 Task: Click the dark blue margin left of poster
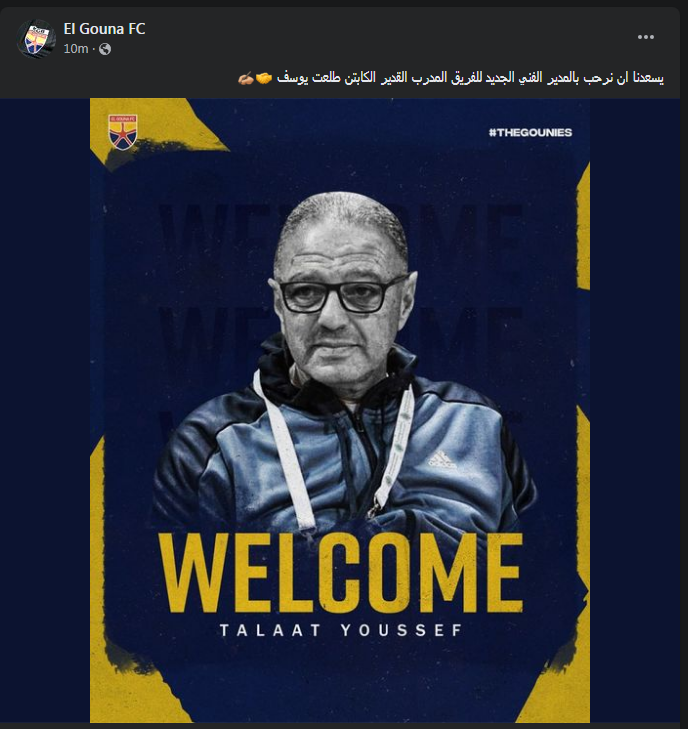click(45, 411)
